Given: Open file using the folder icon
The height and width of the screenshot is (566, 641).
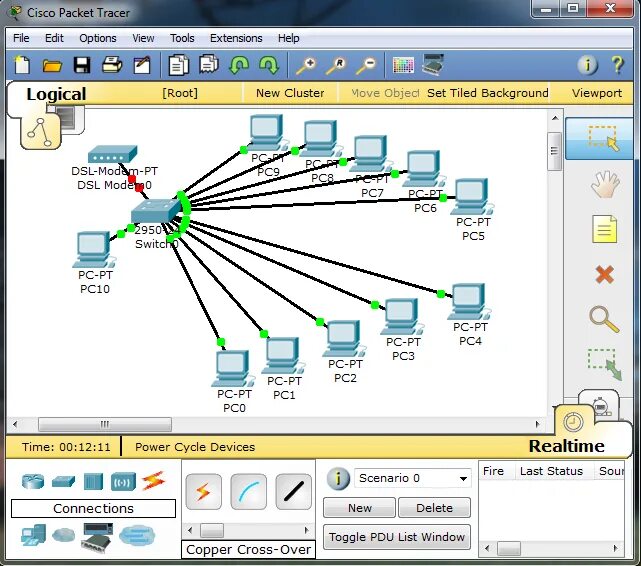Looking at the screenshot, I should [52, 65].
